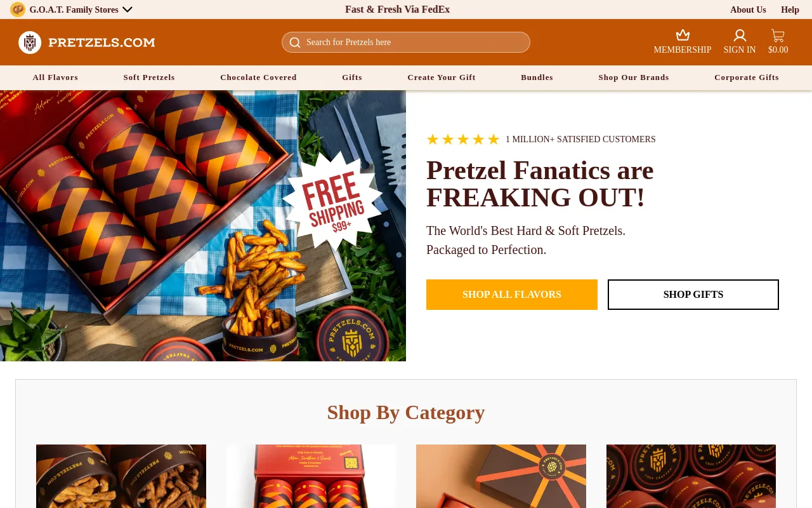The width and height of the screenshot is (812, 508).
Task: Open Sign In user icon
Action: pos(740,35)
